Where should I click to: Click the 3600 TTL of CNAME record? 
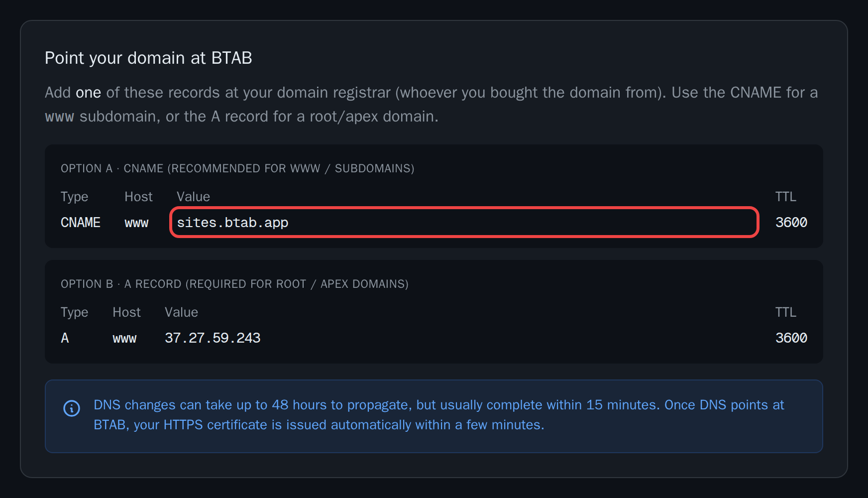point(791,223)
